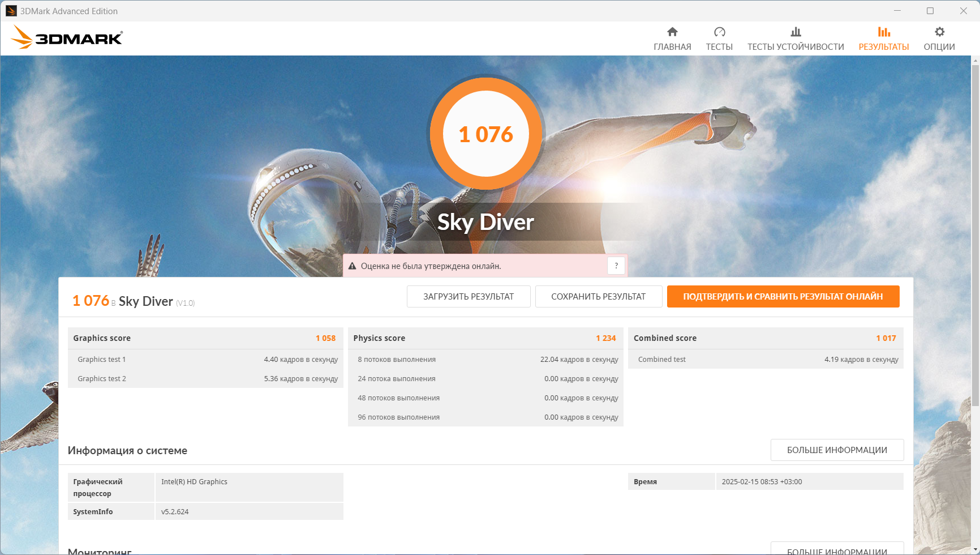This screenshot has width=980, height=555.
Task: Click Подтвердить и сравнить результат онлайн
Action: click(x=783, y=297)
